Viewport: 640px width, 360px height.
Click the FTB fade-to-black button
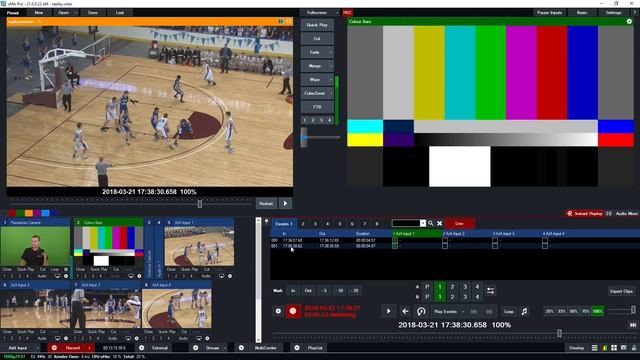point(317,107)
